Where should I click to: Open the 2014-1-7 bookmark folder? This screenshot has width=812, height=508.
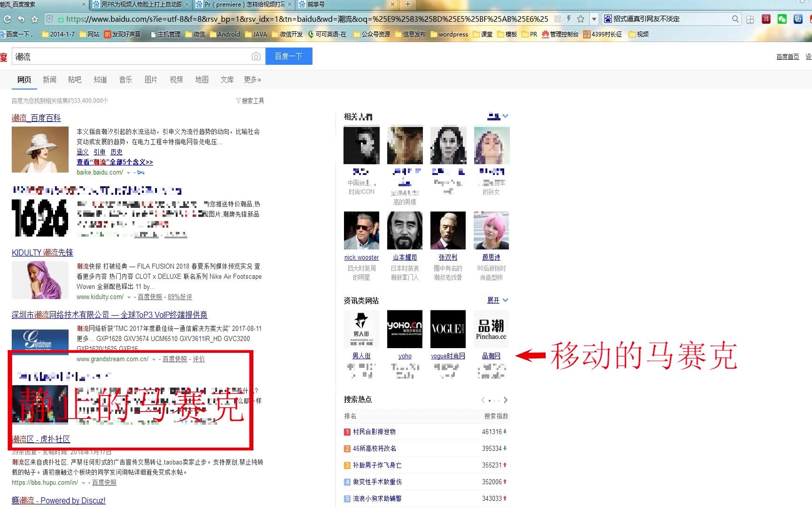[58, 34]
